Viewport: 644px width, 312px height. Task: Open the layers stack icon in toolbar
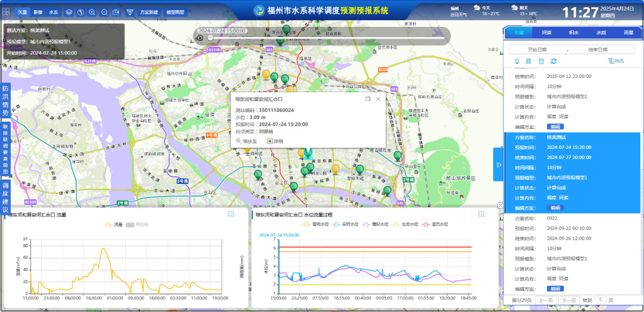[x=69, y=13]
